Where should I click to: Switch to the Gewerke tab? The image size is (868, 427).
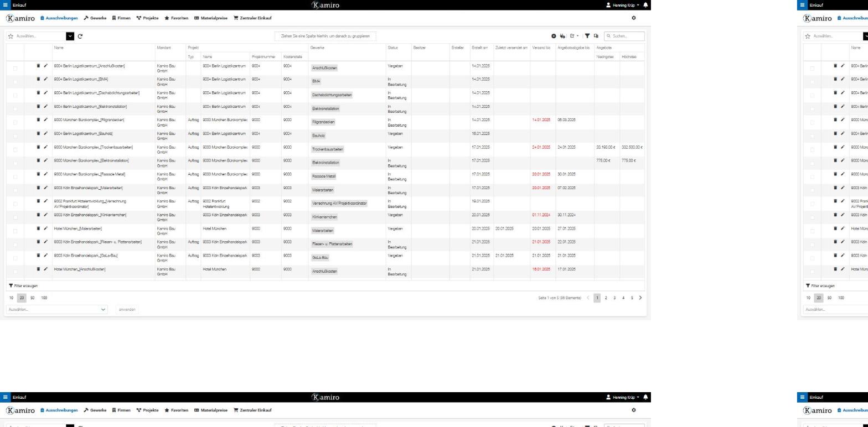click(95, 18)
